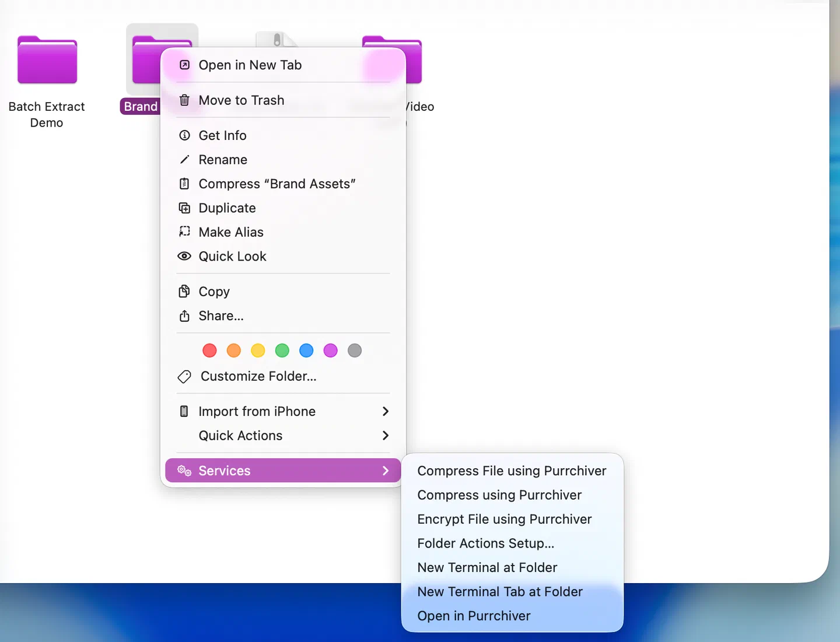The image size is (840, 642).
Task: Choose Open in Purrchiver
Action: pyautogui.click(x=512, y=616)
